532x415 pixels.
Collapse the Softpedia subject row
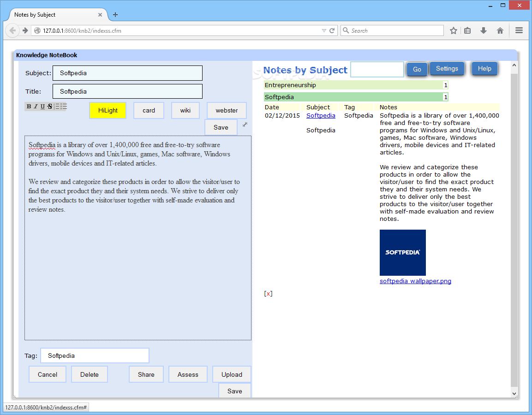(x=356, y=97)
